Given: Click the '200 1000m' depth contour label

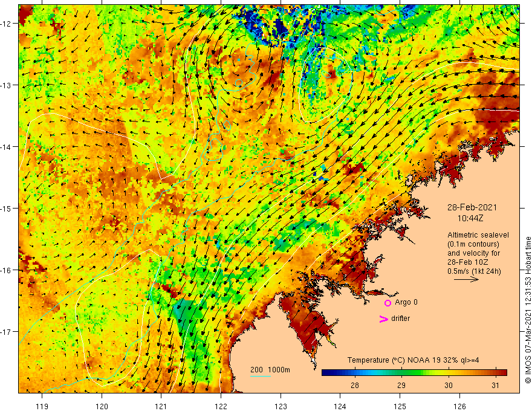Looking at the screenshot, I should pos(270,370).
